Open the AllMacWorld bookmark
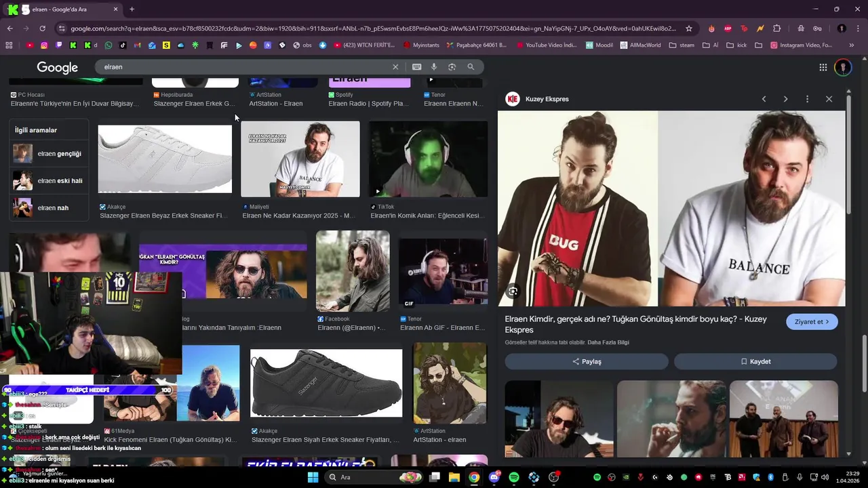The width and height of the screenshot is (868, 488). coord(640,45)
